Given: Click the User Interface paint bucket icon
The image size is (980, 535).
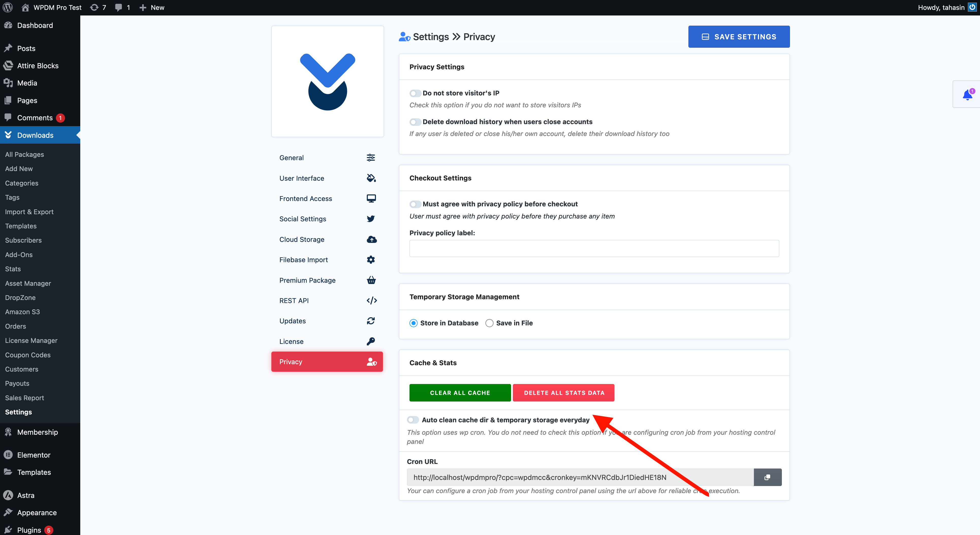Looking at the screenshot, I should (371, 178).
